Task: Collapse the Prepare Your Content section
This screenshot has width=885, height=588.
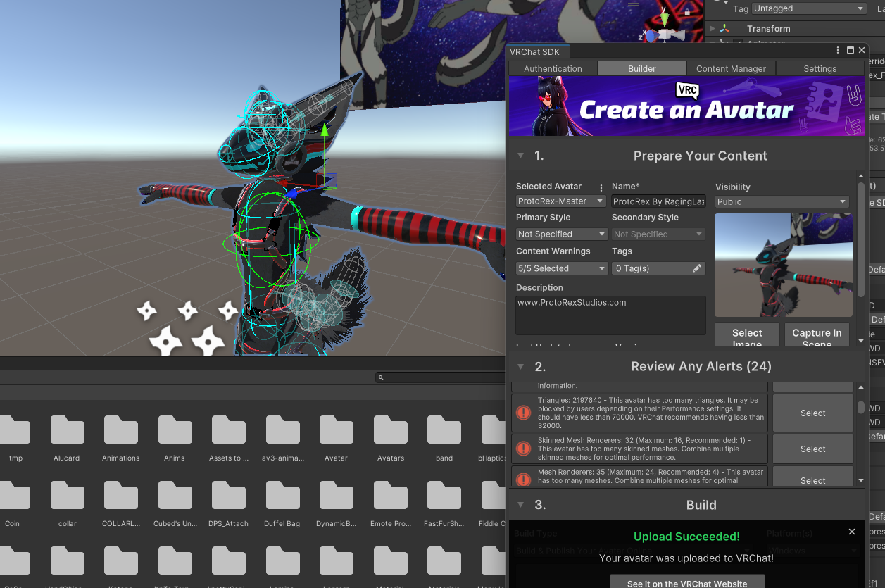Action: (x=520, y=156)
